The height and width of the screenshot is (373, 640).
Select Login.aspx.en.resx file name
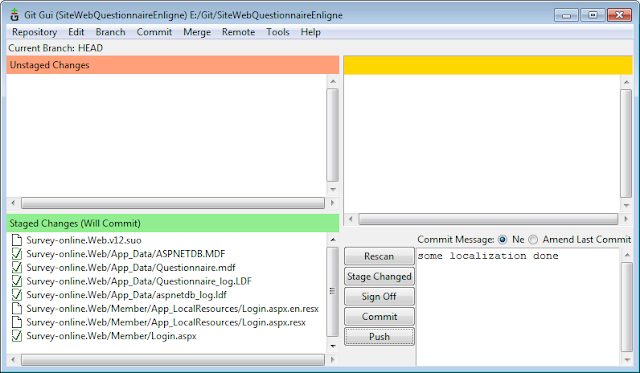pos(173,309)
